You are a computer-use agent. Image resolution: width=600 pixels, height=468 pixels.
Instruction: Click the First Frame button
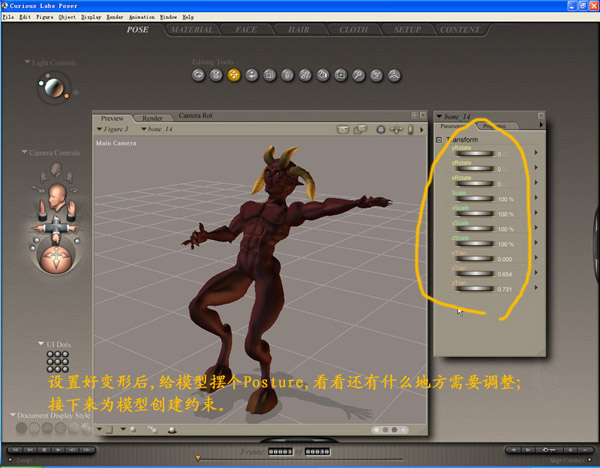point(16,450)
